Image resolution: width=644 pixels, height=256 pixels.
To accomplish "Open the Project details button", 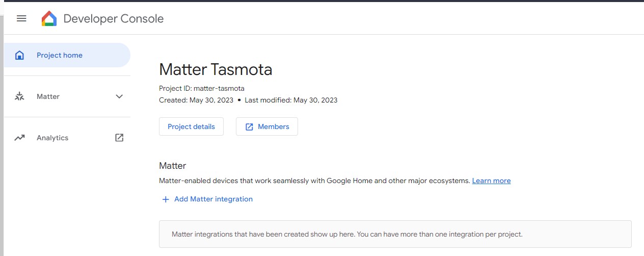I will tap(191, 126).
